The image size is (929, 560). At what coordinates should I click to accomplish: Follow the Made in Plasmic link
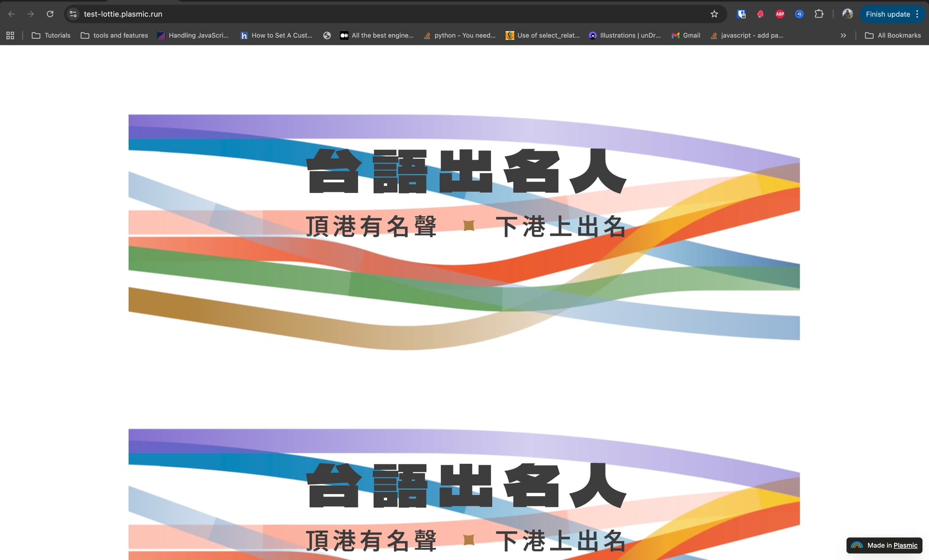(905, 545)
